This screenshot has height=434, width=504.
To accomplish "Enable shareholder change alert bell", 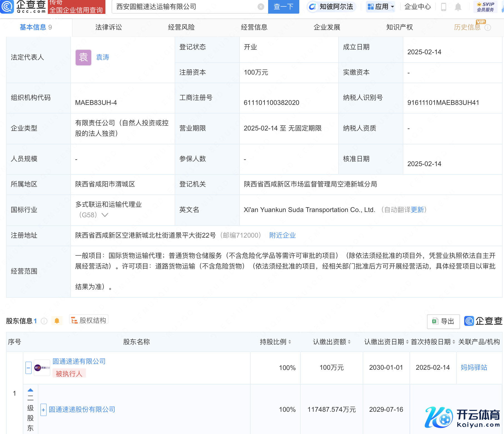I will pos(57,321).
